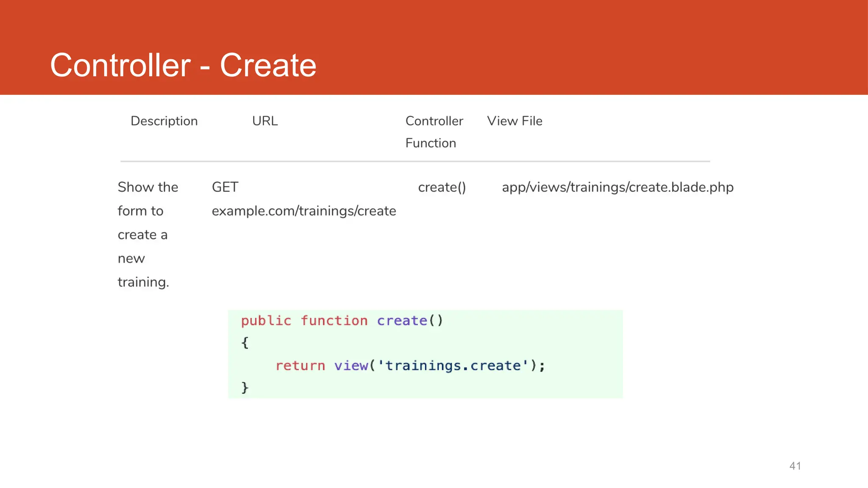Select the 'Description' column header
The height and width of the screenshot is (488, 868).
coord(164,121)
